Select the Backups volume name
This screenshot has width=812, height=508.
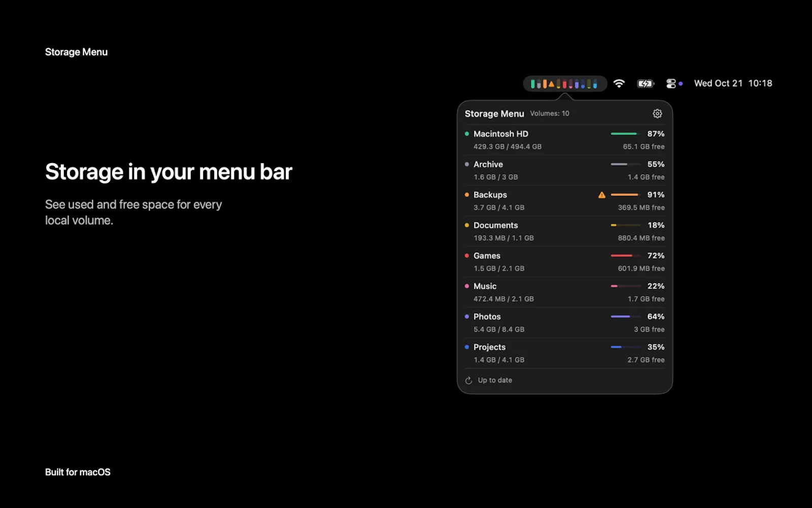(490, 195)
